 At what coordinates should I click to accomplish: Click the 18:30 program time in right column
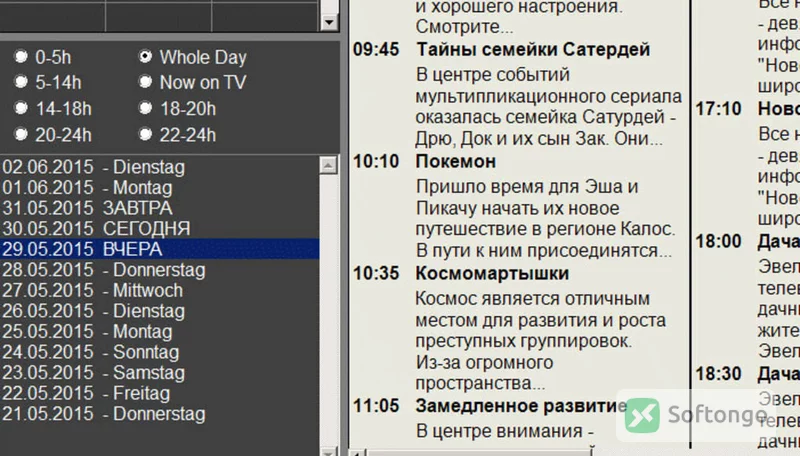pos(718,373)
